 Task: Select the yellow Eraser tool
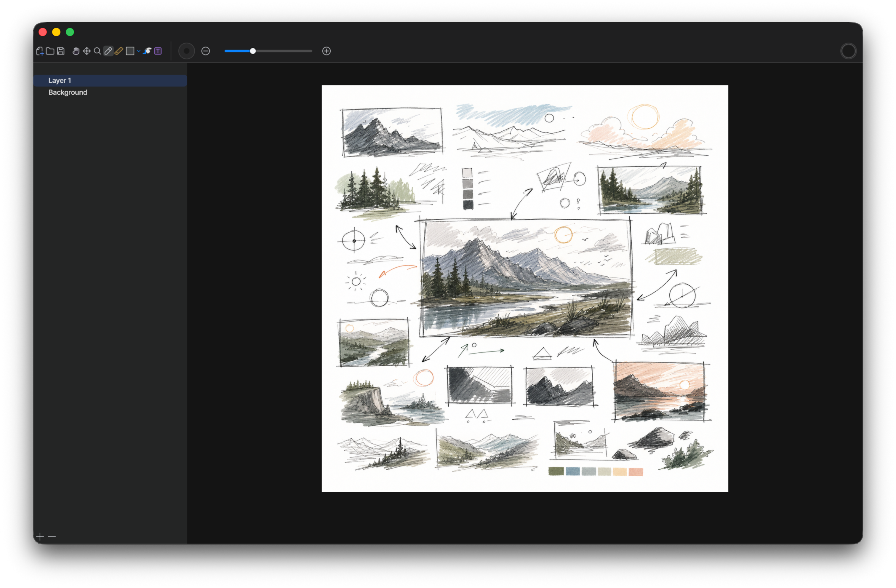pyautogui.click(x=119, y=51)
